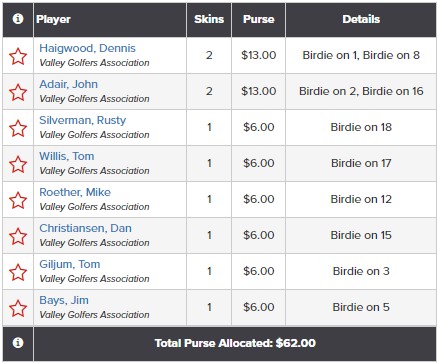
Task: Tap the star icon for Giljum, Tom
Action: [18, 272]
